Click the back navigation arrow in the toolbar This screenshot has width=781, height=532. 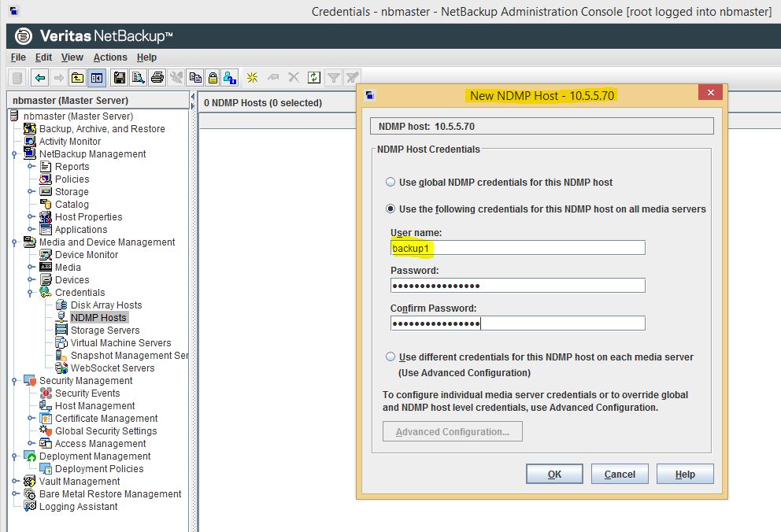pos(39,77)
